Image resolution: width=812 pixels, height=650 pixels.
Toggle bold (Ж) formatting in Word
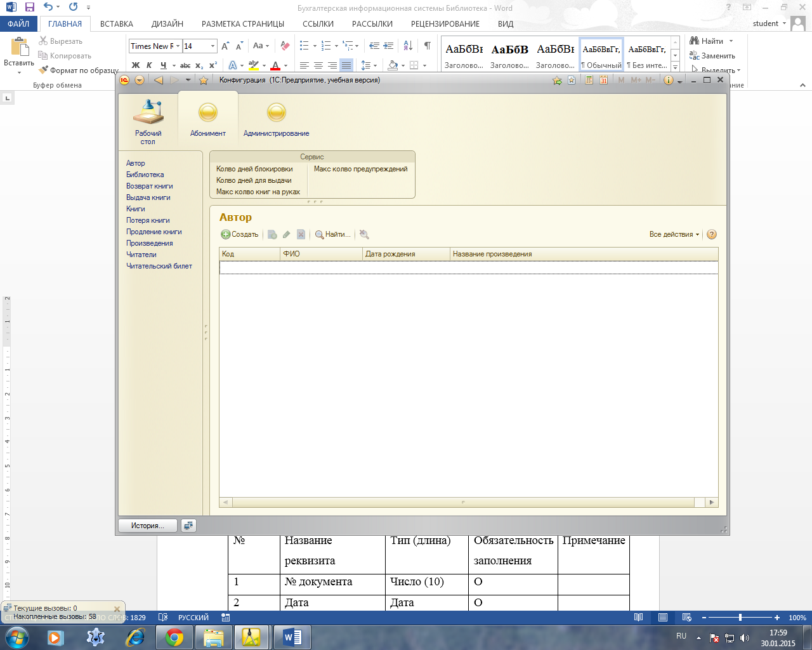click(x=136, y=65)
